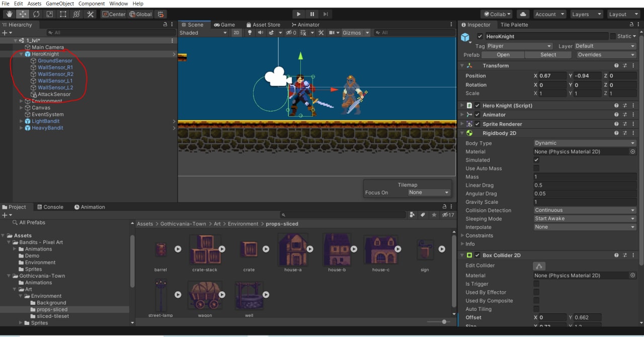Image resolution: width=644 pixels, height=337 pixels.
Task: Click the Edit Collider button icon
Action: (x=539, y=266)
